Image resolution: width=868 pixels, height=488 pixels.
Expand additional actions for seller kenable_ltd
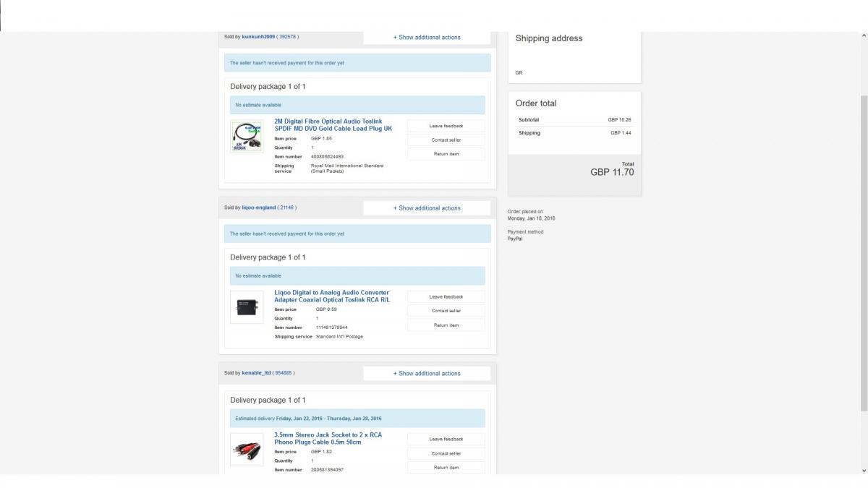[427, 374]
